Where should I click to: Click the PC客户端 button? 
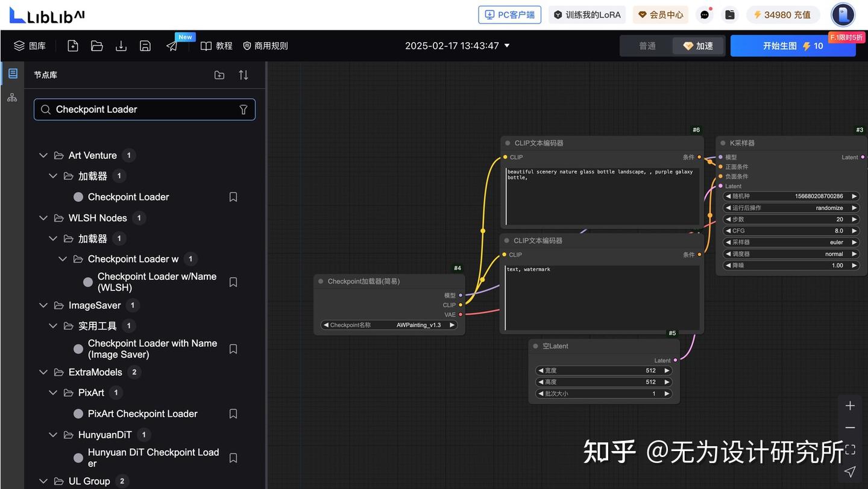coord(509,15)
